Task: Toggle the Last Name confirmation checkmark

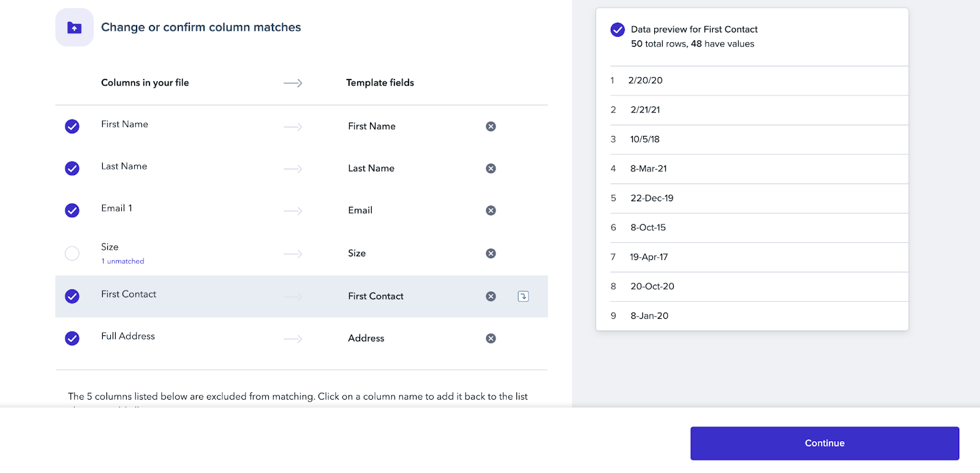Action: tap(72, 168)
